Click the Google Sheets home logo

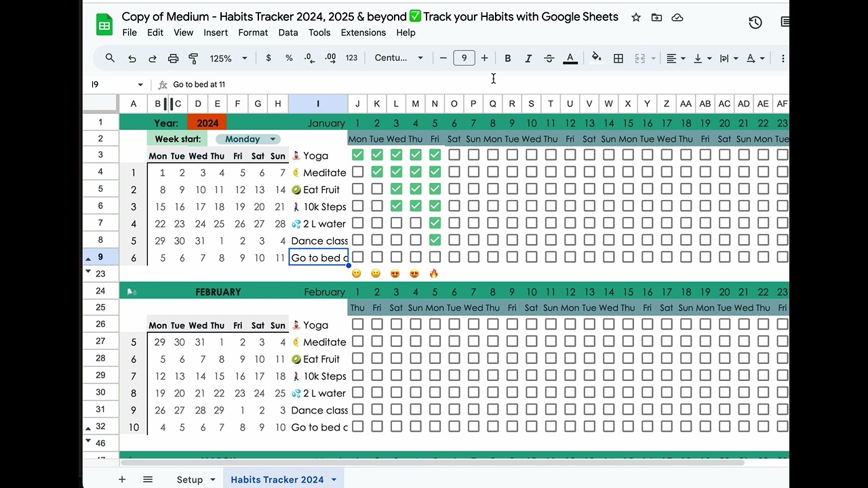coord(104,26)
